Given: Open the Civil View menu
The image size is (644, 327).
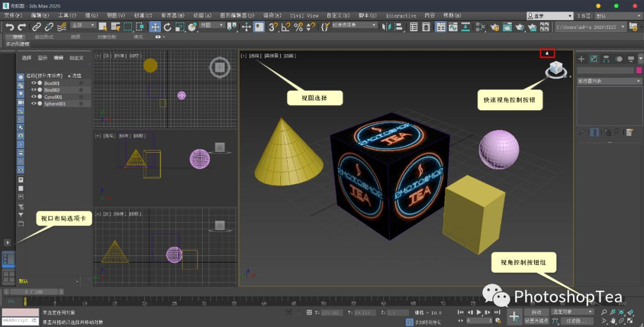Looking at the screenshot, I should point(304,16).
